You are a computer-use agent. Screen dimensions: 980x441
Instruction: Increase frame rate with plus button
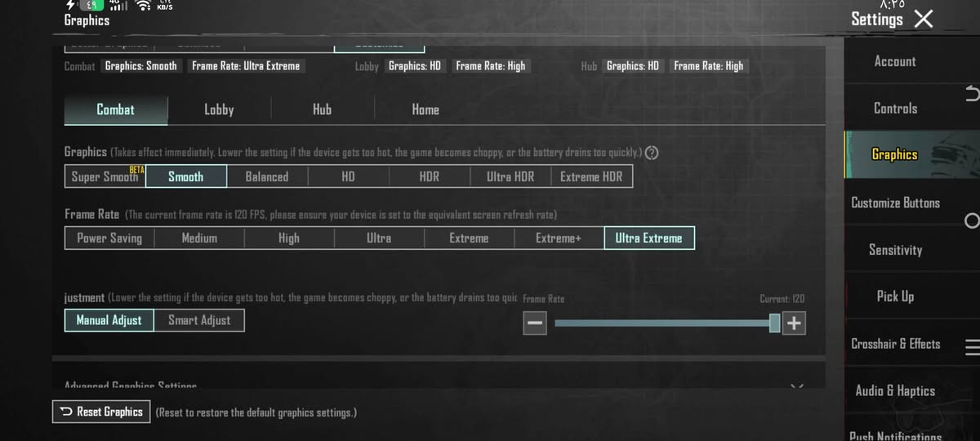(794, 323)
